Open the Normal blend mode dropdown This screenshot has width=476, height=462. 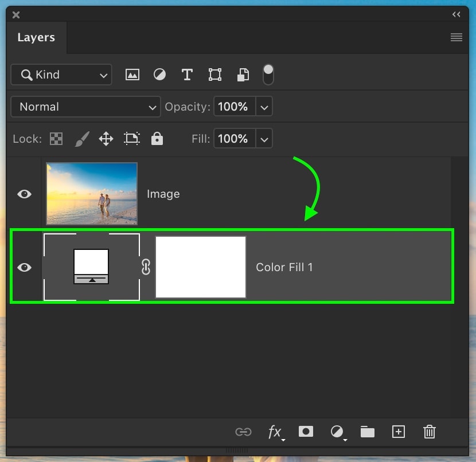click(x=85, y=107)
